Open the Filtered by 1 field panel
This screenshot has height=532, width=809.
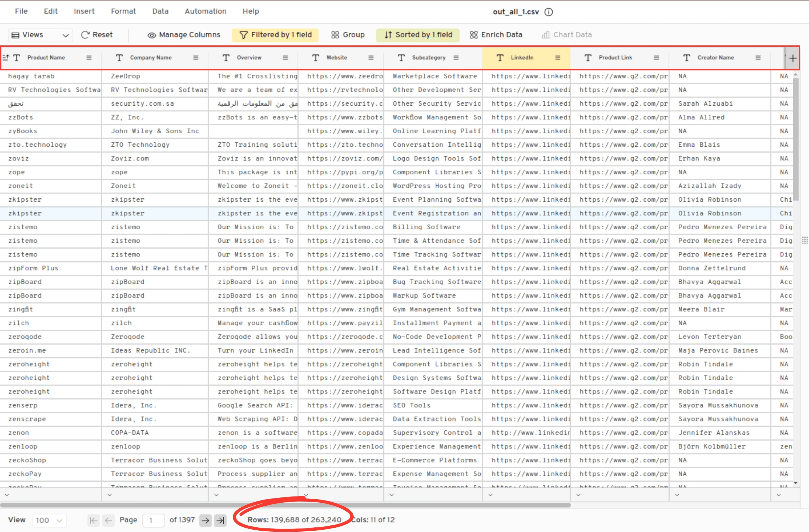(275, 35)
